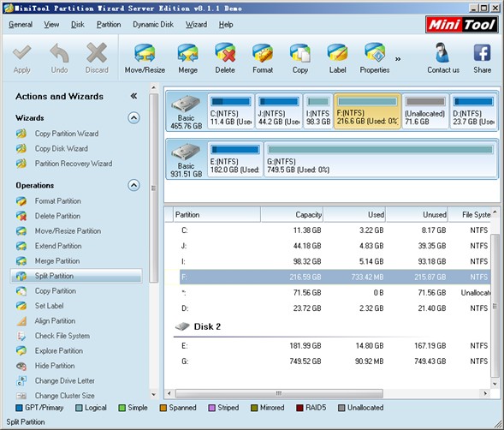Click Move/Resize Partition operation
The height and width of the screenshot is (430, 504).
(68, 230)
